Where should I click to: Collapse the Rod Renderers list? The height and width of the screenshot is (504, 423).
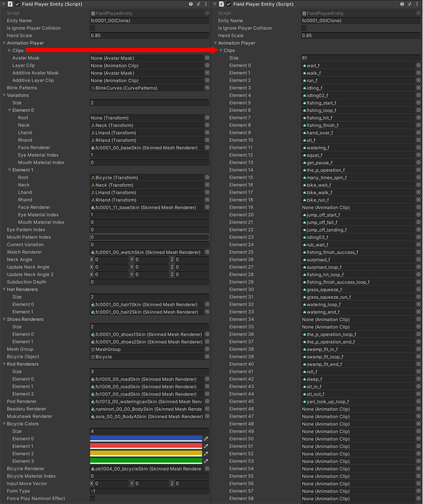tap(4, 364)
